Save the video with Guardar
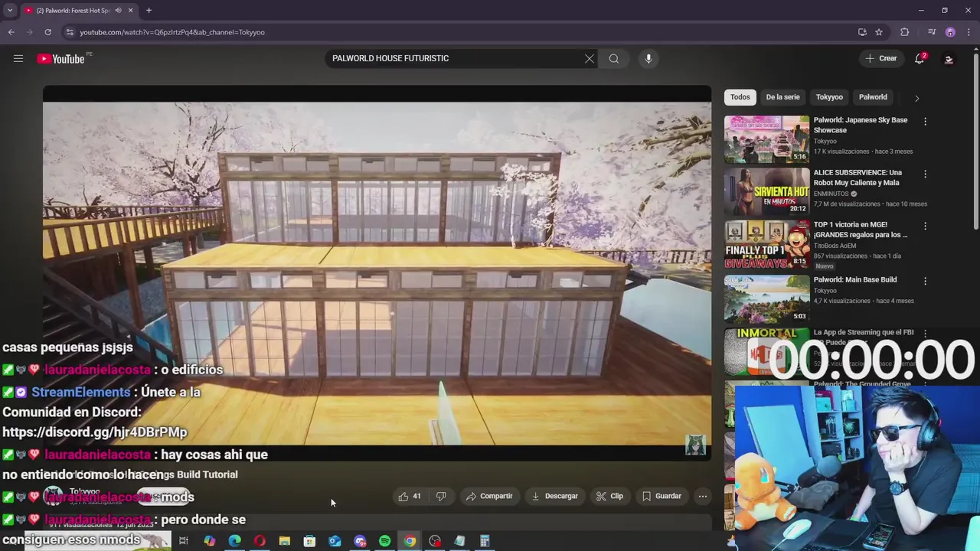 coord(661,496)
